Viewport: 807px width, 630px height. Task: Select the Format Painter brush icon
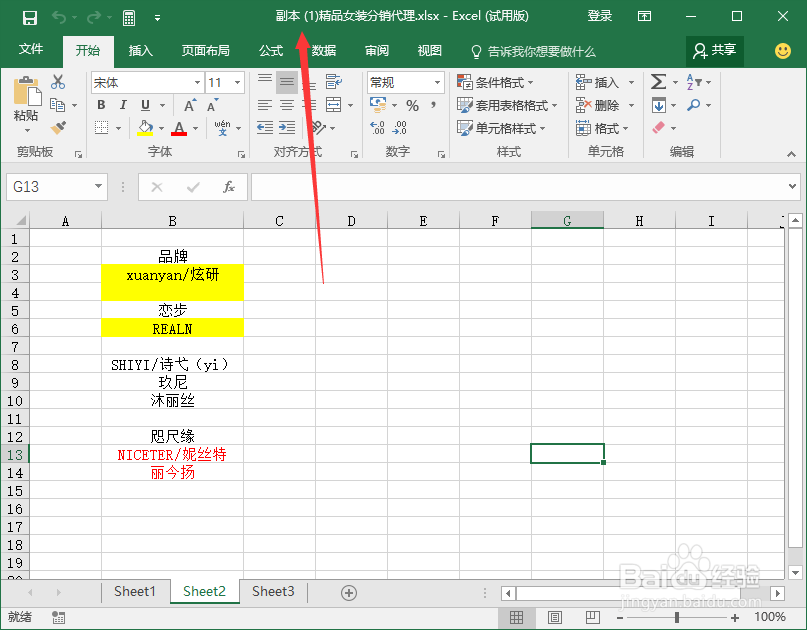click(x=58, y=128)
